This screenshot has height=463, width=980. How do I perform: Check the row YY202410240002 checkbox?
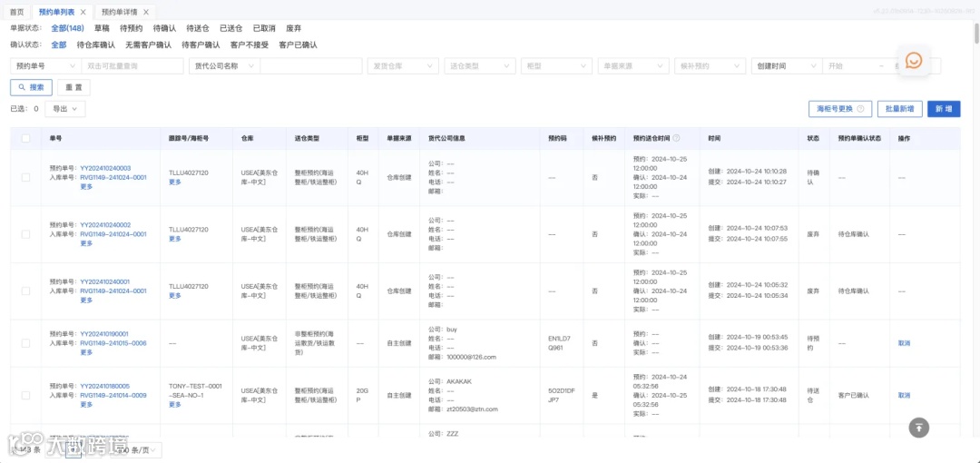25,234
